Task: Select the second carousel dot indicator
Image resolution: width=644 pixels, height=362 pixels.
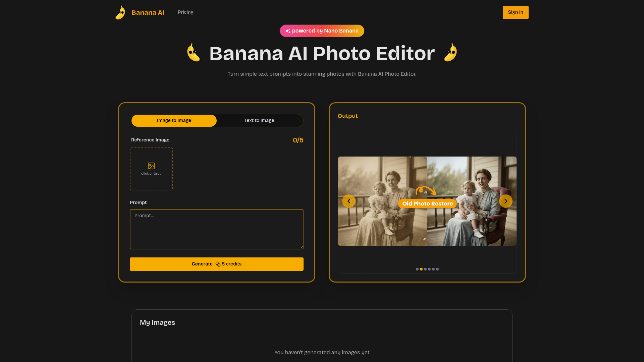Action: point(421,269)
